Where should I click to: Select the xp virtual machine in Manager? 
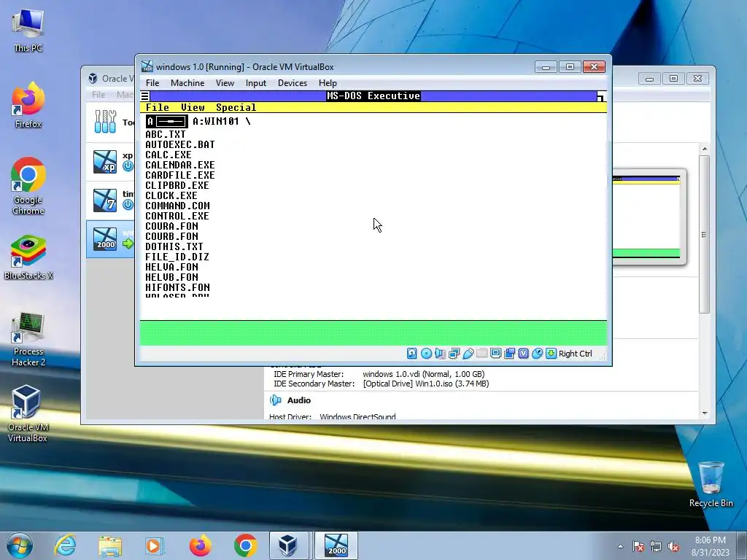pyautogui.click(x=111, y=162)
